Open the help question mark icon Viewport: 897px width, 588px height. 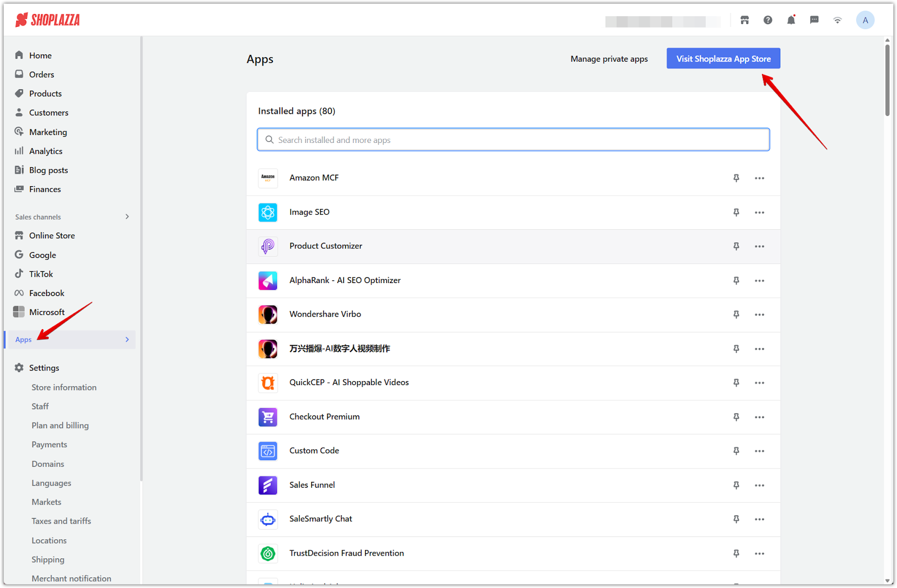[x=768, y=20]
